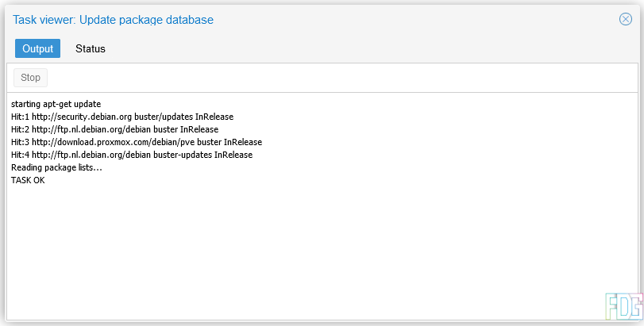644x326 pixels.
Task: Select the Output tab
Action: [37, 48]
